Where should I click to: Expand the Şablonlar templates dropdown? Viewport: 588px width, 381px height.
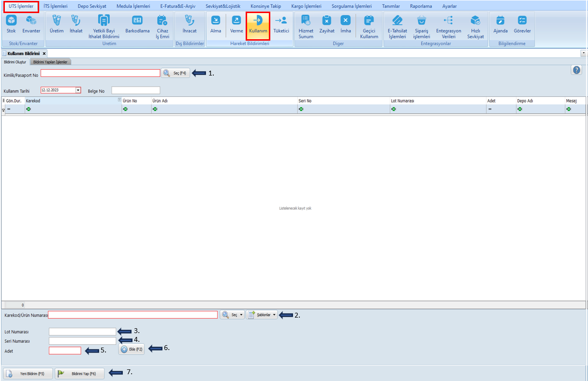263,315
